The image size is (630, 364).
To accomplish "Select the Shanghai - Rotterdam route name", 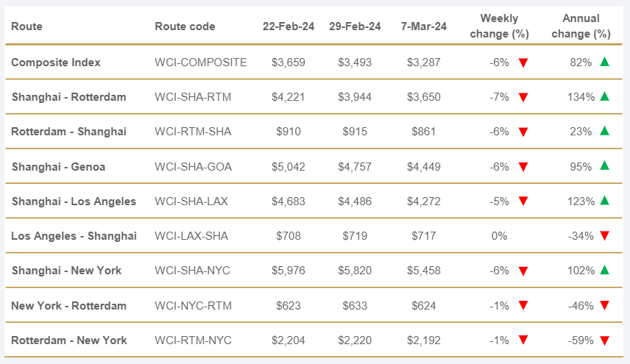I will click(x=68, y=97).
